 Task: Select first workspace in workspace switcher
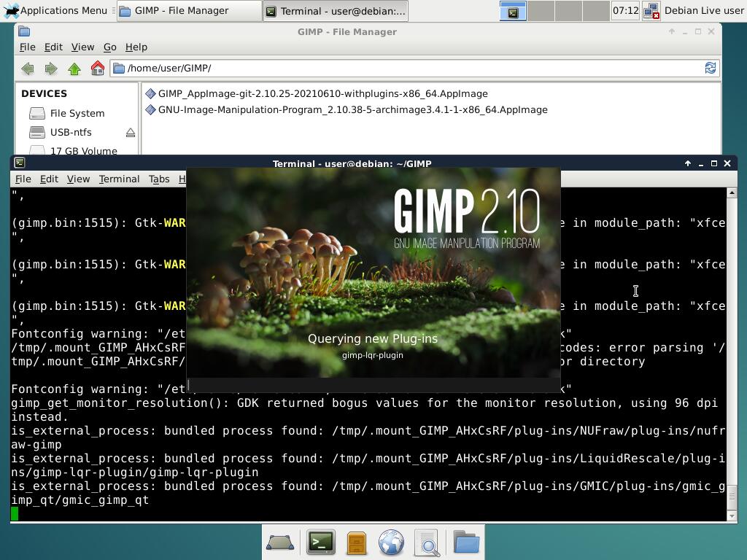click(x=513, y=11)
